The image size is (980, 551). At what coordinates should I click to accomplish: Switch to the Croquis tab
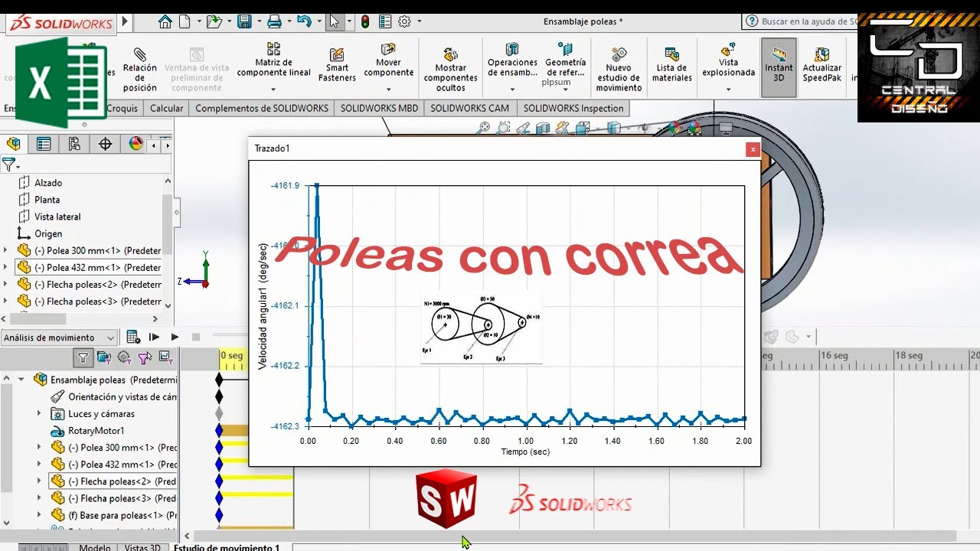coord(122,108)
